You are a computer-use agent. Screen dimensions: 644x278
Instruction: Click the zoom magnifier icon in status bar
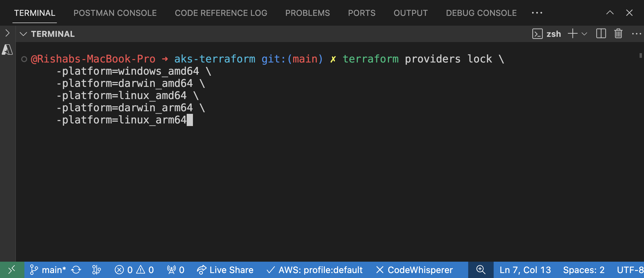(x=481, y=270)
